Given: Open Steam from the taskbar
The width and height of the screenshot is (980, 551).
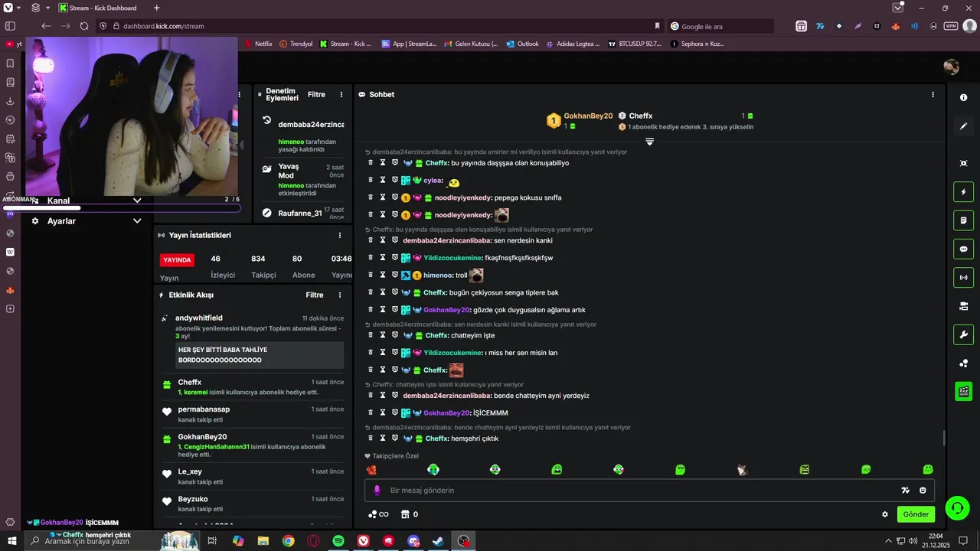Looking at the screenshot, I should [438, 541].
